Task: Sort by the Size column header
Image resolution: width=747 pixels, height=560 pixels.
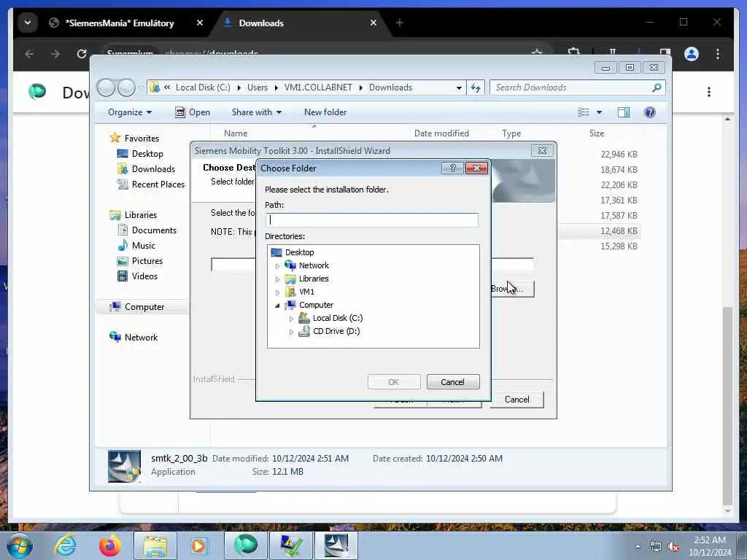Action: pos(597,133)
